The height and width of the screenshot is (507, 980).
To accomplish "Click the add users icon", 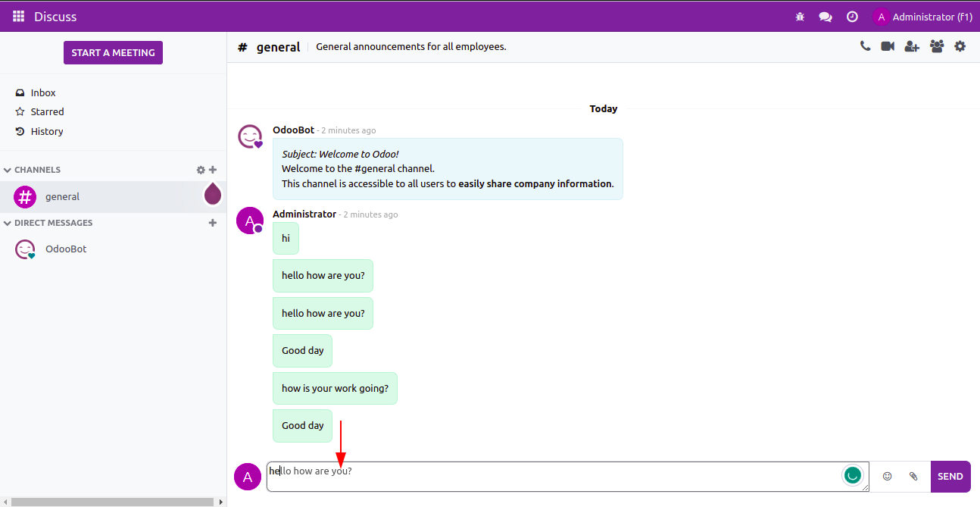I will point(912,46).
